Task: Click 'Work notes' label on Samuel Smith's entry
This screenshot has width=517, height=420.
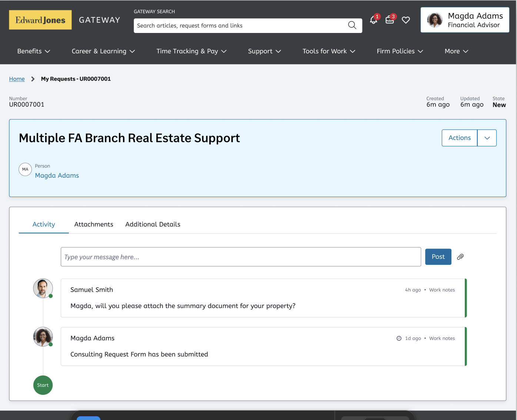Action: [442, 290]
